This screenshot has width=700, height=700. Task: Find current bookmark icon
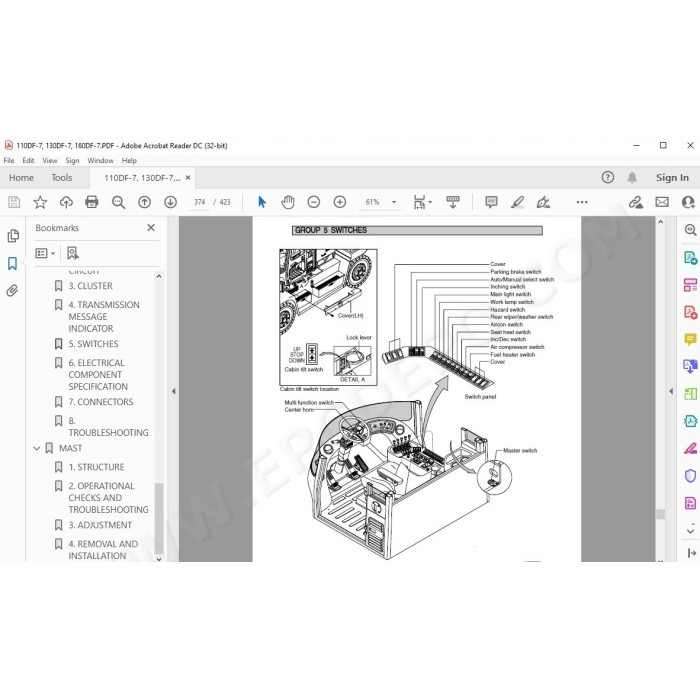[x=73, y=253]
